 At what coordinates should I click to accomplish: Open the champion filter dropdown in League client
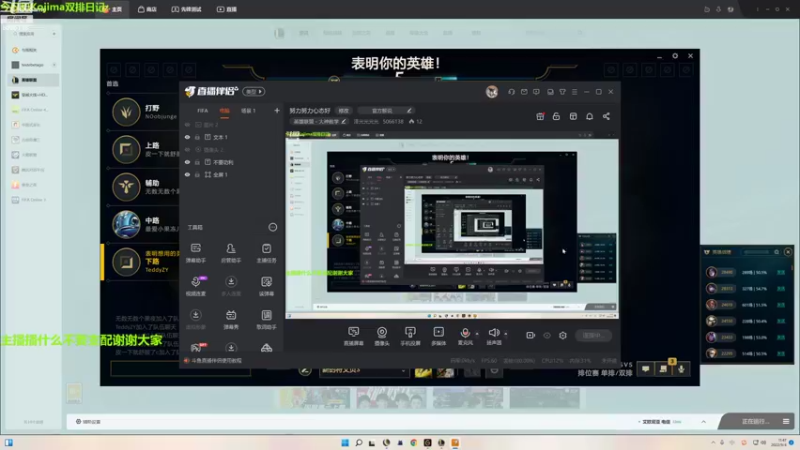[x=364, y=370]
